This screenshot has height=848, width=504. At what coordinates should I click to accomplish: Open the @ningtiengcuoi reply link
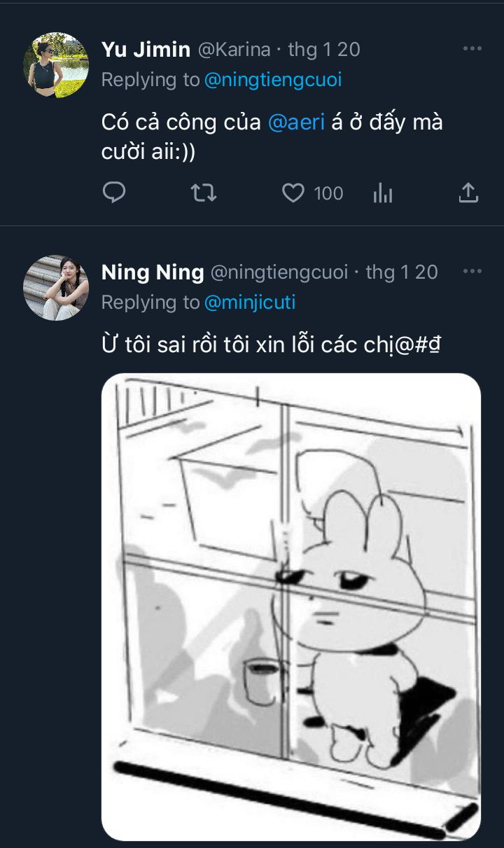pos(274,80)
